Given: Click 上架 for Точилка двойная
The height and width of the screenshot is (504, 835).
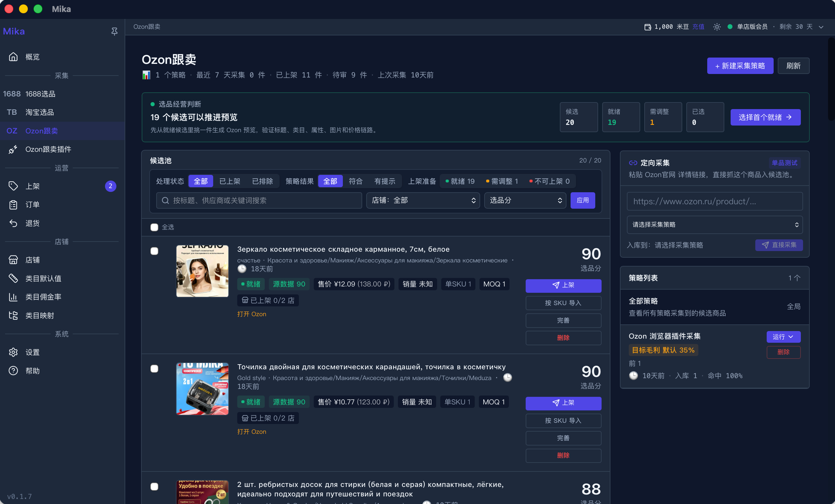Looking at the screenshot, I should point(563,403).
